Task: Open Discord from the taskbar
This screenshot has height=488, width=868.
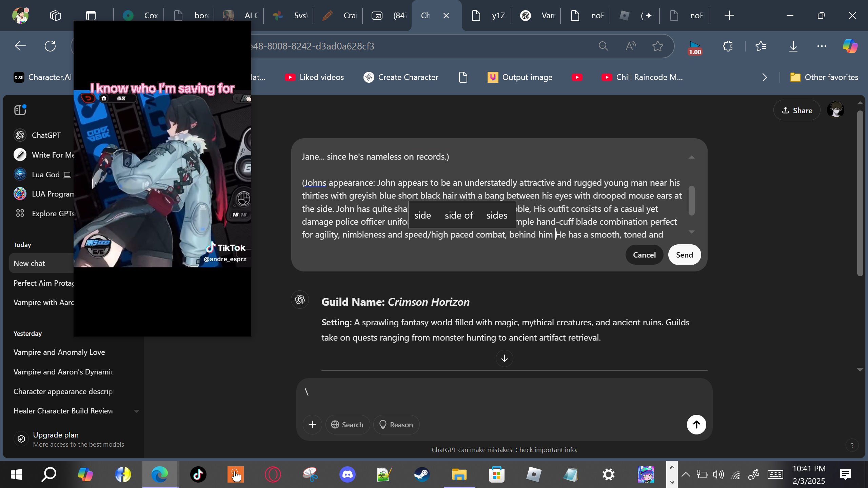Action: [x=348, y=474]
